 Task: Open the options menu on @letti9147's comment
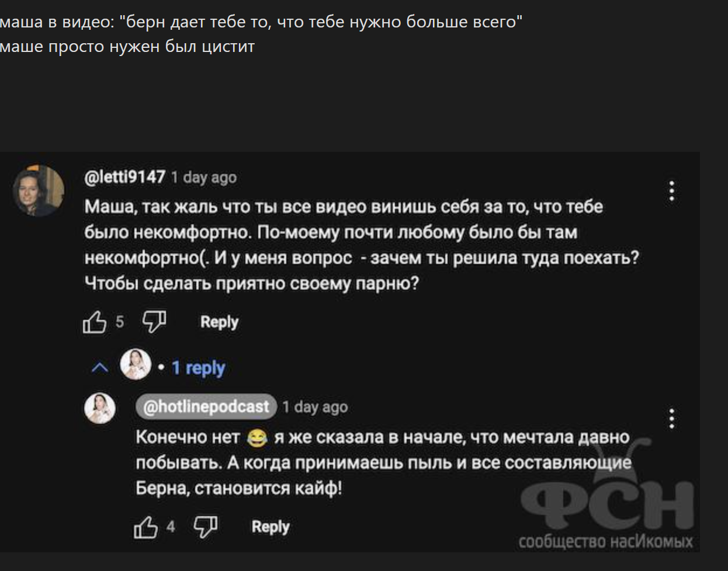[x=672, y=191]
